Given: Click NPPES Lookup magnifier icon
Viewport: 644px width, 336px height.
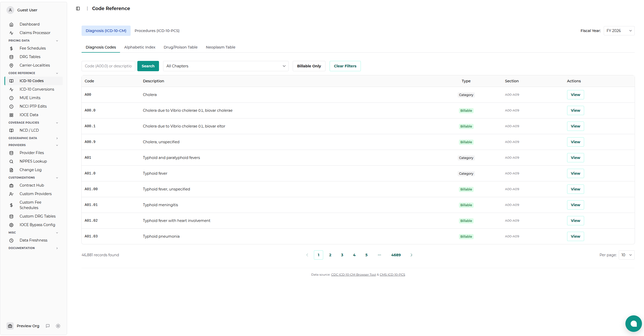Looking at the screenshot, I should [x=11, y=162].
